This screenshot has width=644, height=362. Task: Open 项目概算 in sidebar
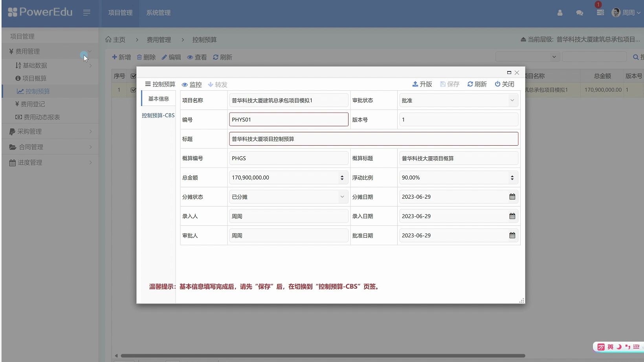coord(31,79)
